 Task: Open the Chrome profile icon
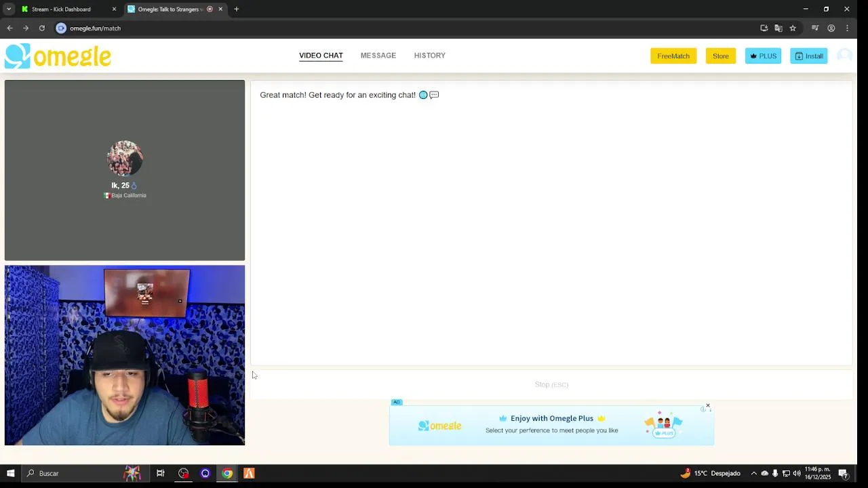pos(831,28)
